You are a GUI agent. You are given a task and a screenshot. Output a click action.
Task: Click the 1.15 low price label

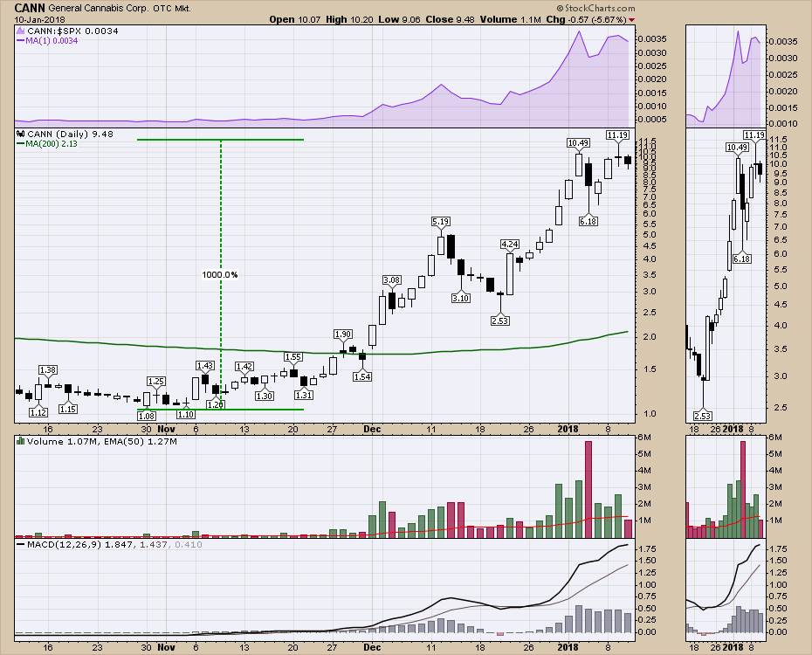click(x=67, y=409)
